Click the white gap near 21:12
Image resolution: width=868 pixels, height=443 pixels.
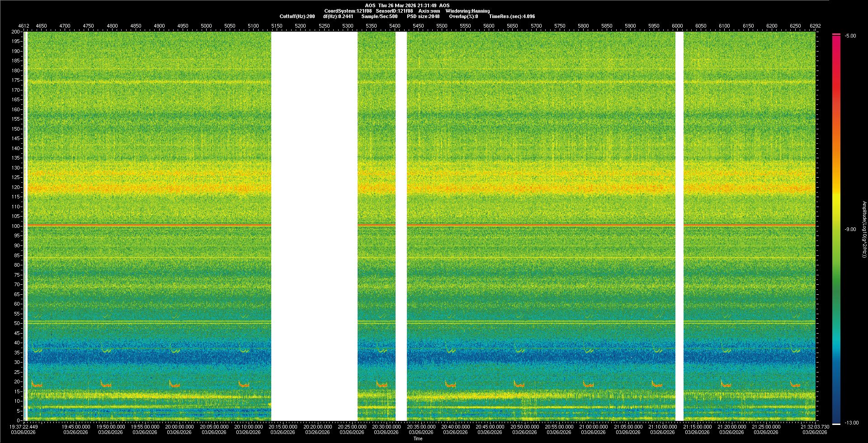point(679,226)
